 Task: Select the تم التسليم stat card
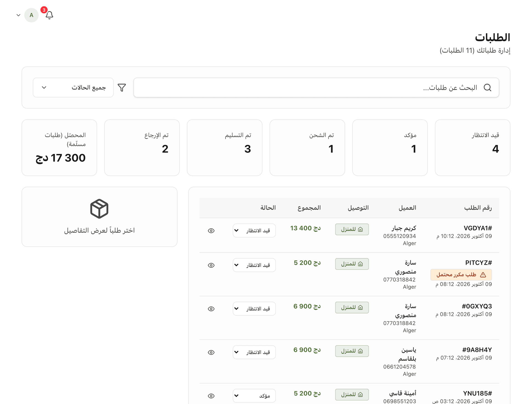(x=225, y=148)
